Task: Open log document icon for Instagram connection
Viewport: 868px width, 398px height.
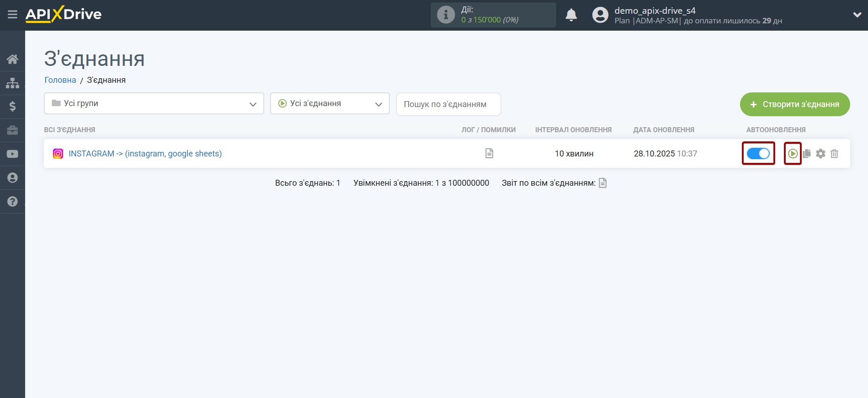Action: tap(489, 153)
